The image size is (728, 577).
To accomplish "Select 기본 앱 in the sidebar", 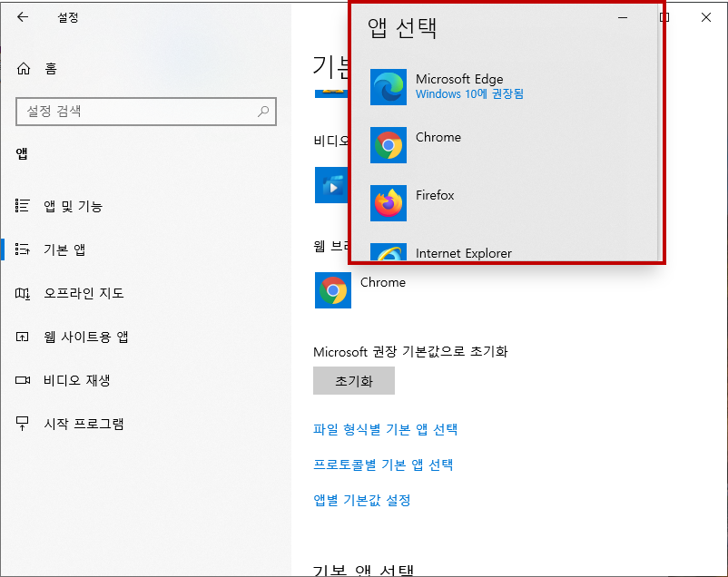I will 64,249.
